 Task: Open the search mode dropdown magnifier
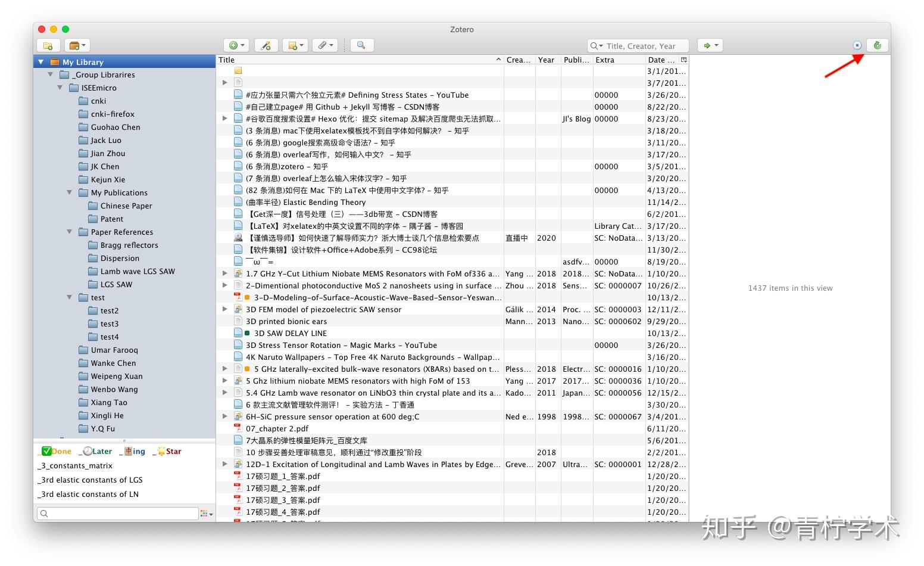pyautogui.click(x=596, y=46)
